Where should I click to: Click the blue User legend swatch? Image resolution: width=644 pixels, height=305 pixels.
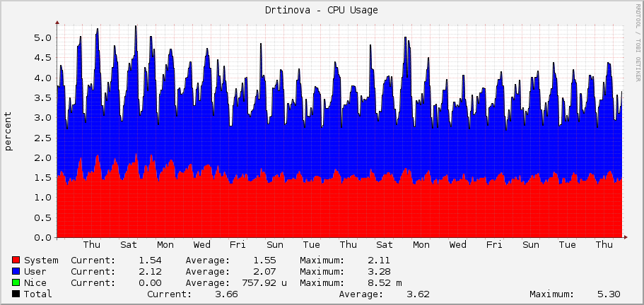point(16,271)
